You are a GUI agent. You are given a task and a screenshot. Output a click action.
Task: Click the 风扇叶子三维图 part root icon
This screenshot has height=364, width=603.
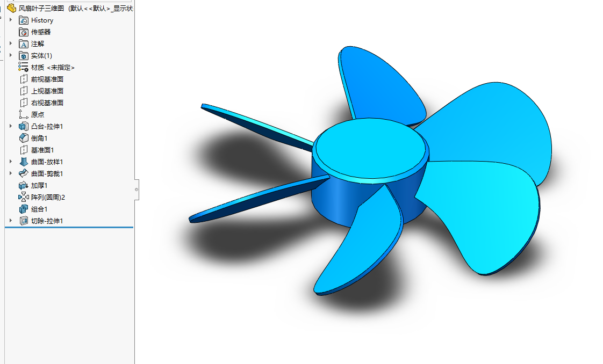coord(11,8)
